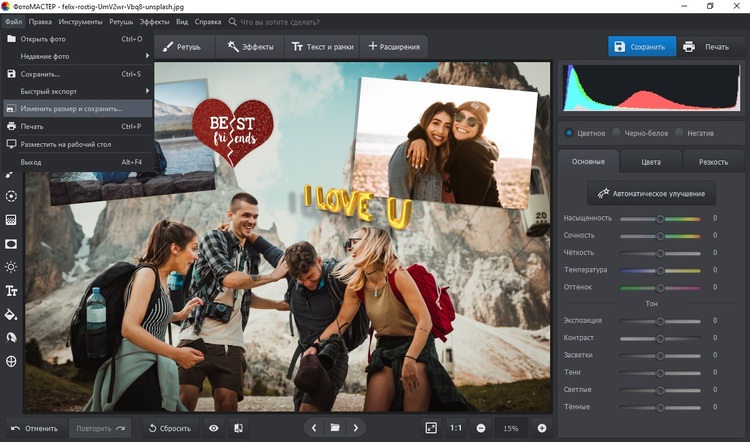Screen dimensions: 750x442
Task: Click the fit-to-screen icon in bottom bar
Action: coord(431,428)
